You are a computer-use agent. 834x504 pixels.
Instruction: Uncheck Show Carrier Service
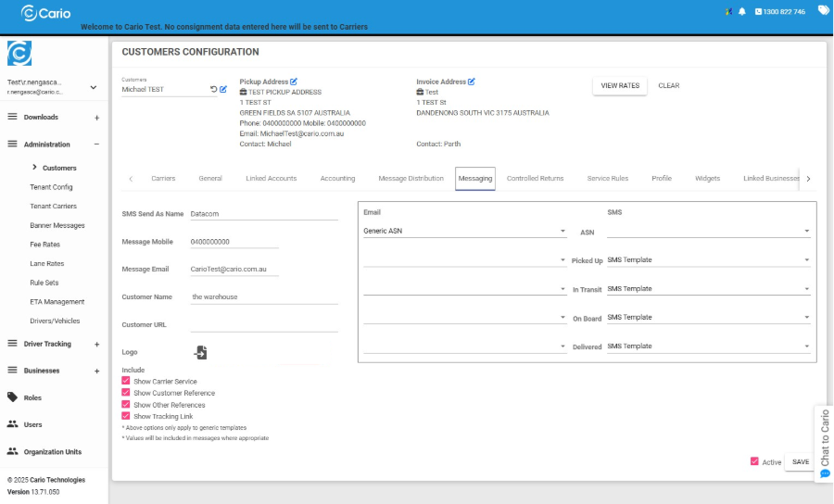(x=126, y=381)
